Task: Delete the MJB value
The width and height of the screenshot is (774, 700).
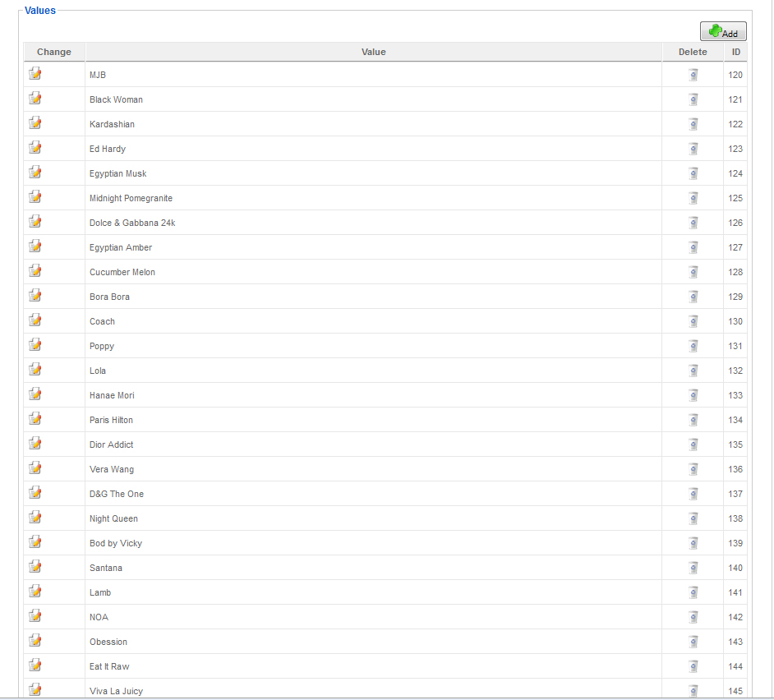Action: tap(693, 75)
